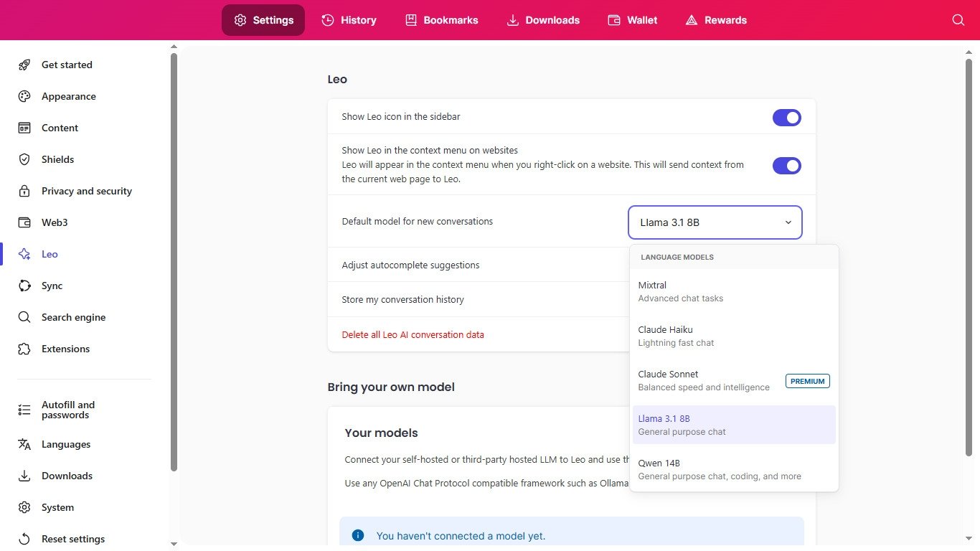The width and height of the screenshot is (980, 551).
Task: Click the Bring your own model heading
Action: pyautogui.click(x=391, y=387)
